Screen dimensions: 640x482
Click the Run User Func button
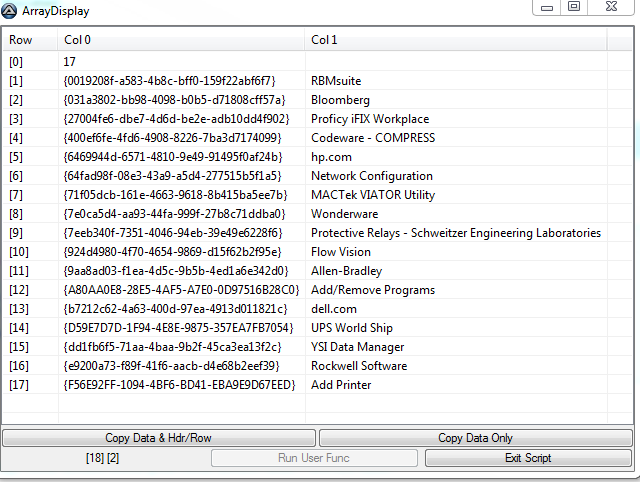coord(314,458)
